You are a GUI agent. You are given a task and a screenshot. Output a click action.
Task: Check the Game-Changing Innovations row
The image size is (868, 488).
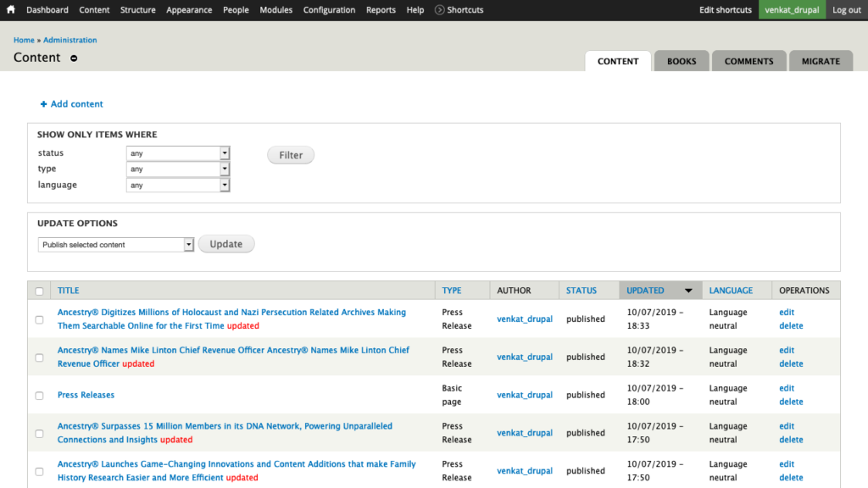(39, 471)
